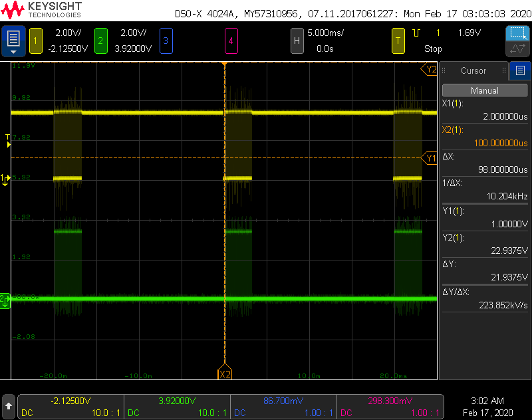Click the 5.000ms/ timebase readout

[326, 33]
